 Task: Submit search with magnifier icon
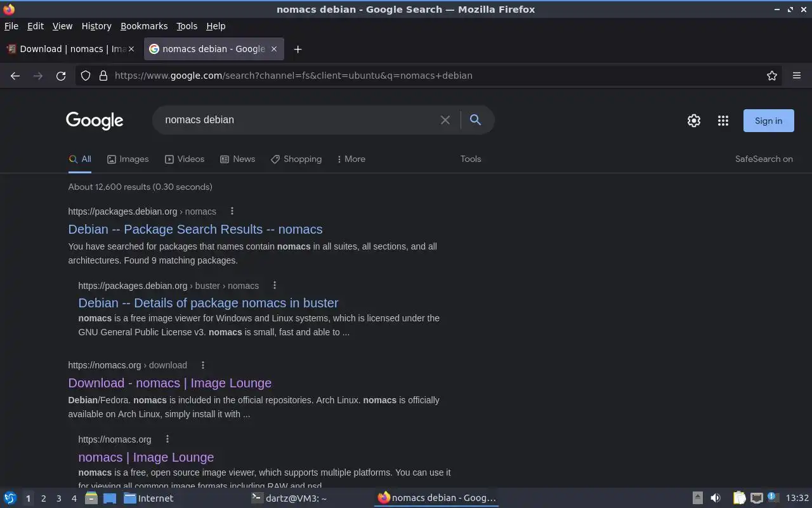475,119
